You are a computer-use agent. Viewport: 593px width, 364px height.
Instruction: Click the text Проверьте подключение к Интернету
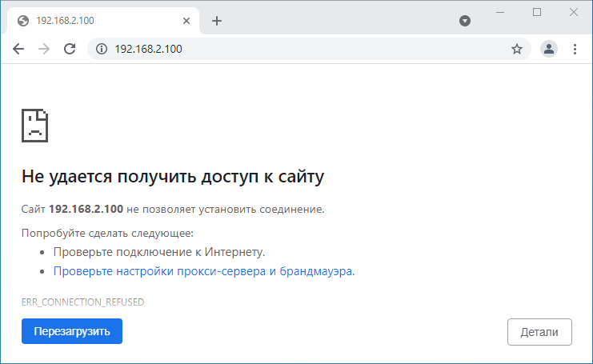click(159, 252)
